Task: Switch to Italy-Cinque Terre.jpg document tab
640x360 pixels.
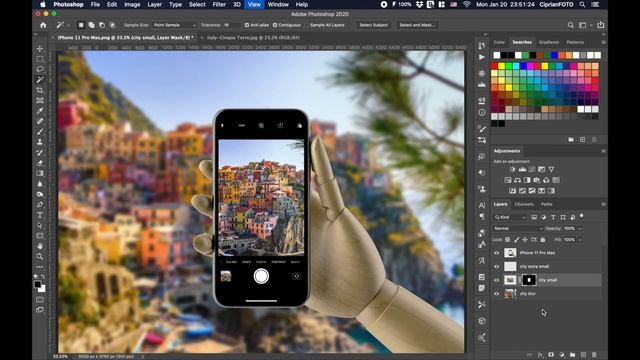Action: point(253,38)
